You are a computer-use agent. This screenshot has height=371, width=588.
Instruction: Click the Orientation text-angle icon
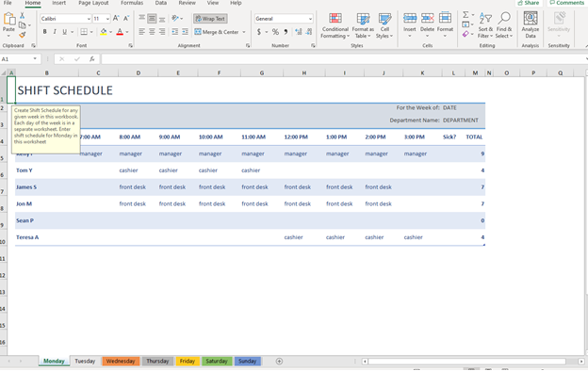coord(174,18)
